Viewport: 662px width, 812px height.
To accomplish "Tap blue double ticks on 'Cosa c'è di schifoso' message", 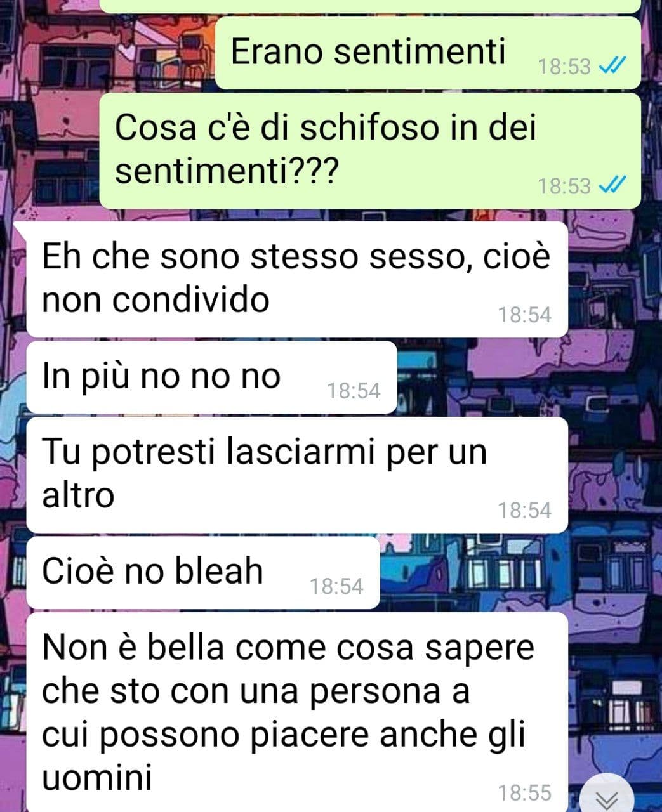I will pos(613,185).
